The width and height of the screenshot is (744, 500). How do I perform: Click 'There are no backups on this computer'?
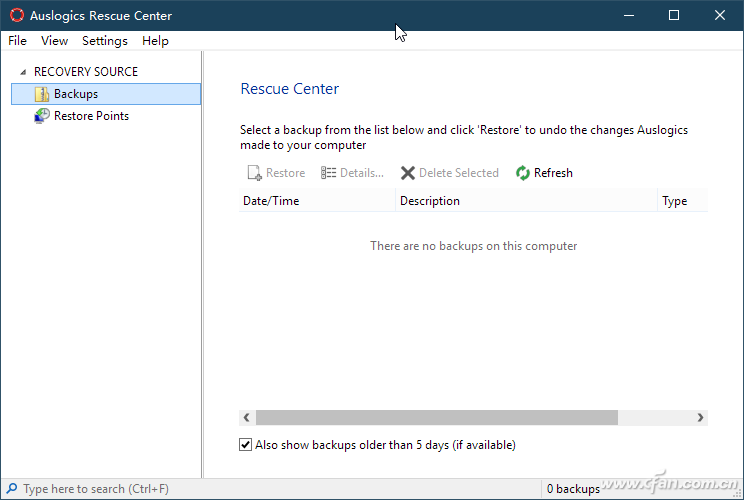point(474,246)
